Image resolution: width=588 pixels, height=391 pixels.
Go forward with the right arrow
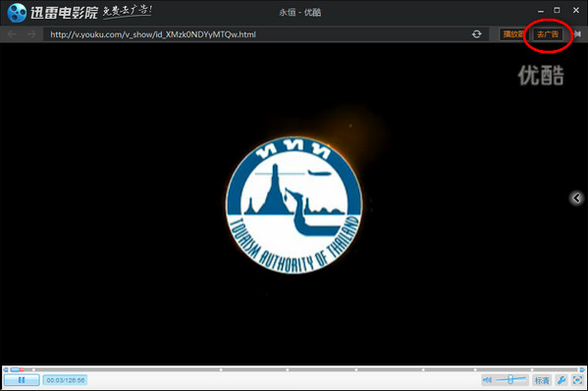(x=31, y=34)
